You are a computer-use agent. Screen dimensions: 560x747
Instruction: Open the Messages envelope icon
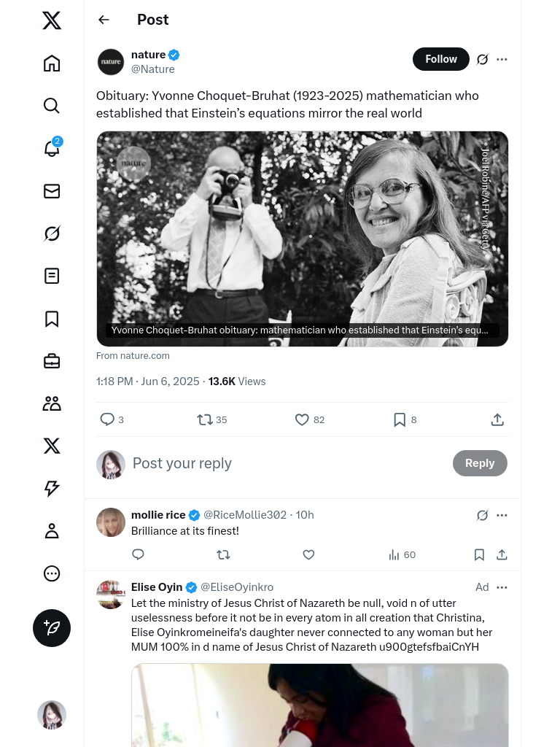pyautogui.click(x=52, y=191)
